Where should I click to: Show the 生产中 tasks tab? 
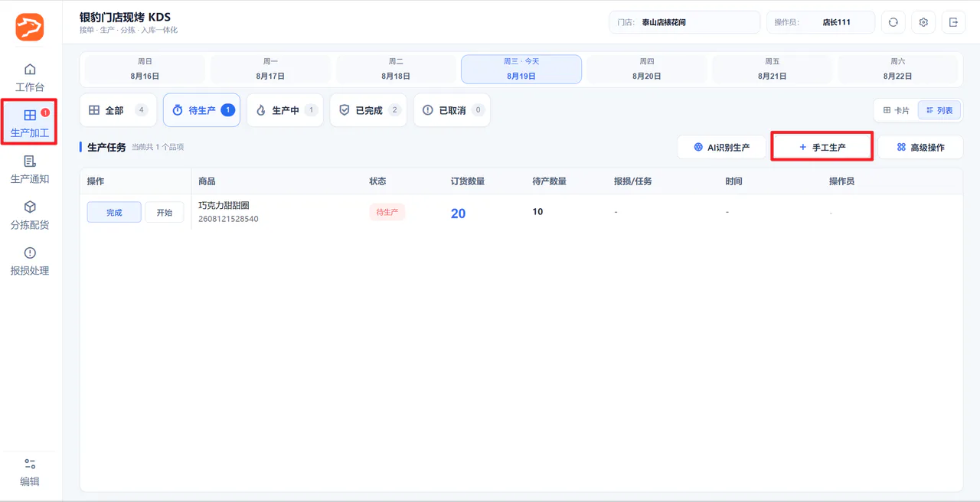pyautogui.click(x=285, y=110)
